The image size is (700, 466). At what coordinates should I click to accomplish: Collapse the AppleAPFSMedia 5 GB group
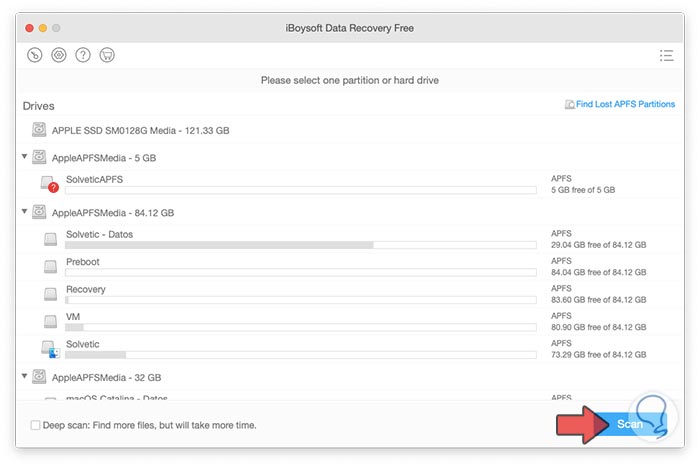pyautogui.click(x=24, y=157)
